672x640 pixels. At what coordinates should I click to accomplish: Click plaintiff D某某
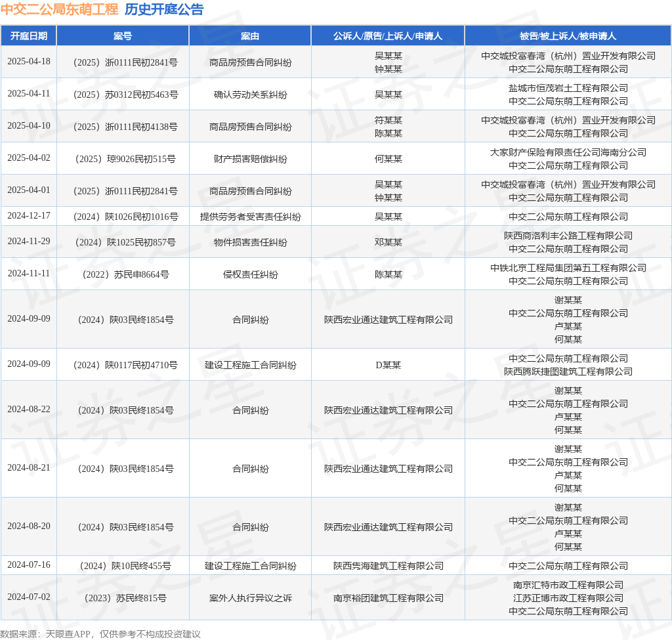tap(388, 365)
